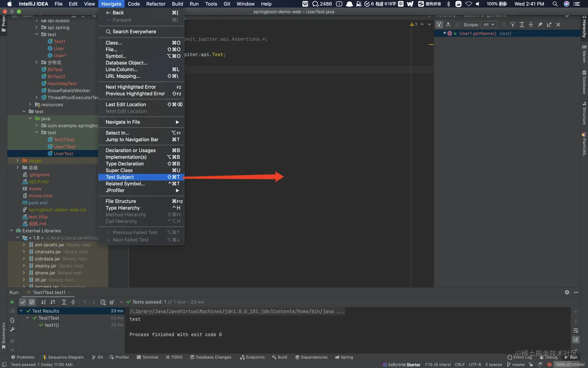Open Sequence Diagram tool window
This screenshot has width=588, height=368.
point(63,357)
